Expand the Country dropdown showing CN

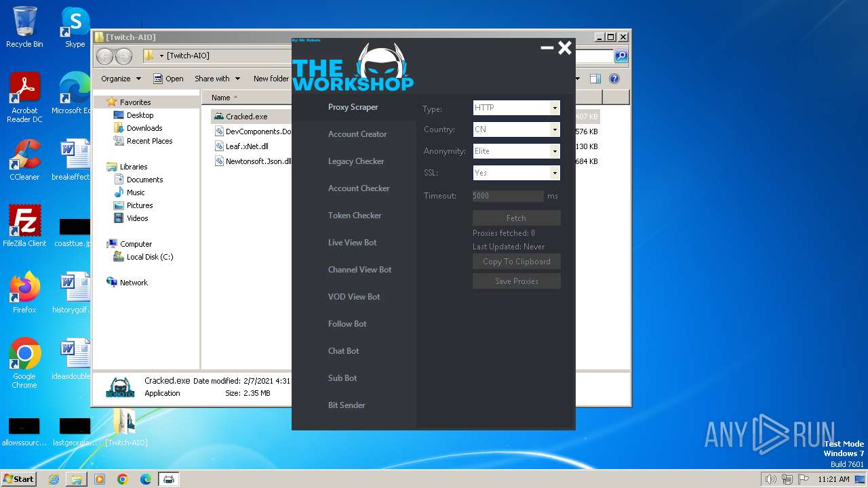pyautogui.click(x=555, y=129)
